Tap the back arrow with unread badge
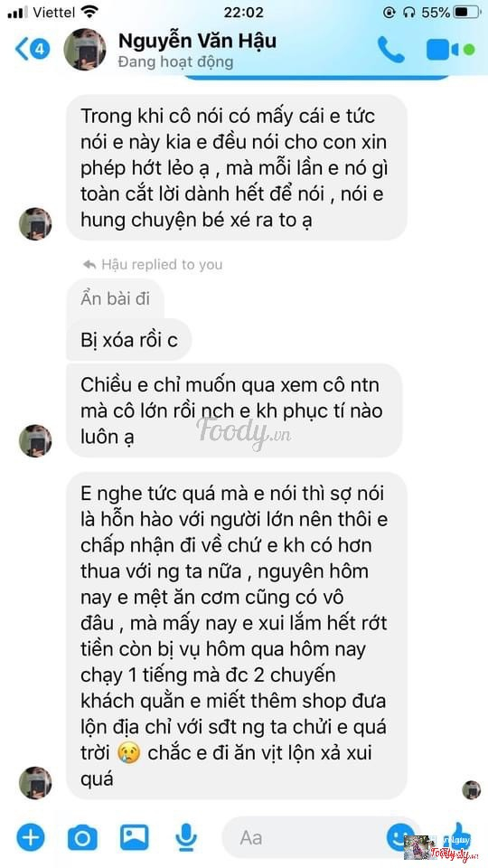 33,49
